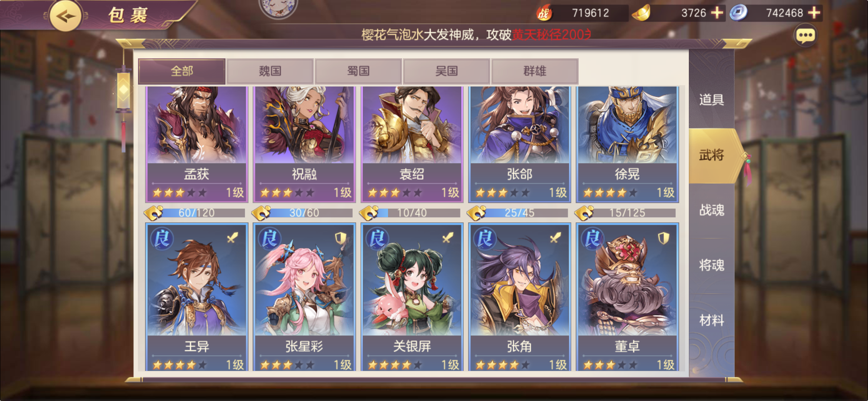Add silver coins with plus icon
Viewport: 868px width, 401px height.
pos(814,13)
